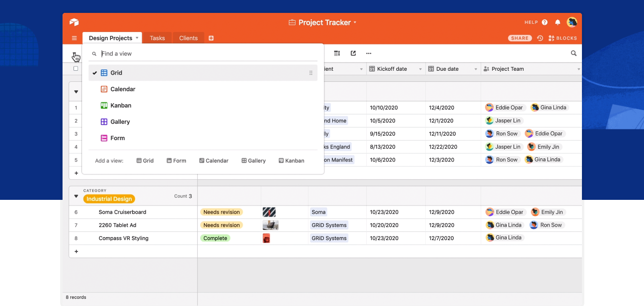644x306 pixels.
Task: Open the Project Tracker title dropdown
Action: pos(355,22)
